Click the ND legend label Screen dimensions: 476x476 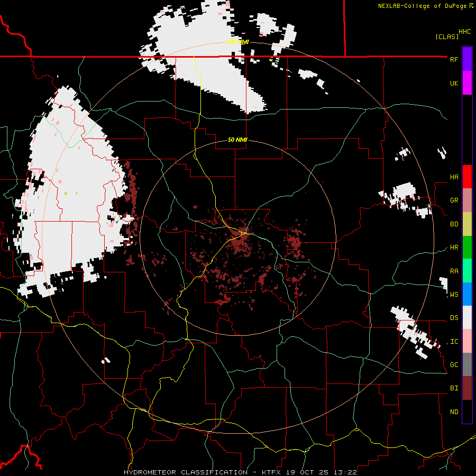point(454,412)
